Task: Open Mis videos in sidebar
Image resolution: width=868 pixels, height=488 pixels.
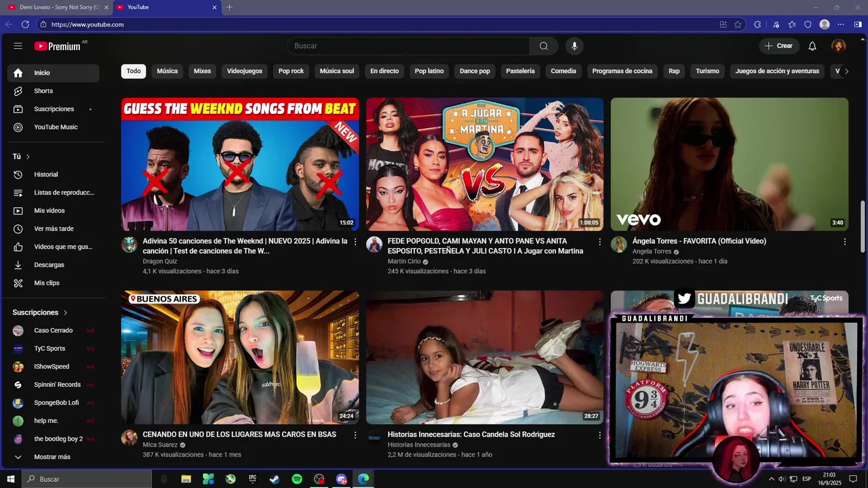Action: (54, 211)
